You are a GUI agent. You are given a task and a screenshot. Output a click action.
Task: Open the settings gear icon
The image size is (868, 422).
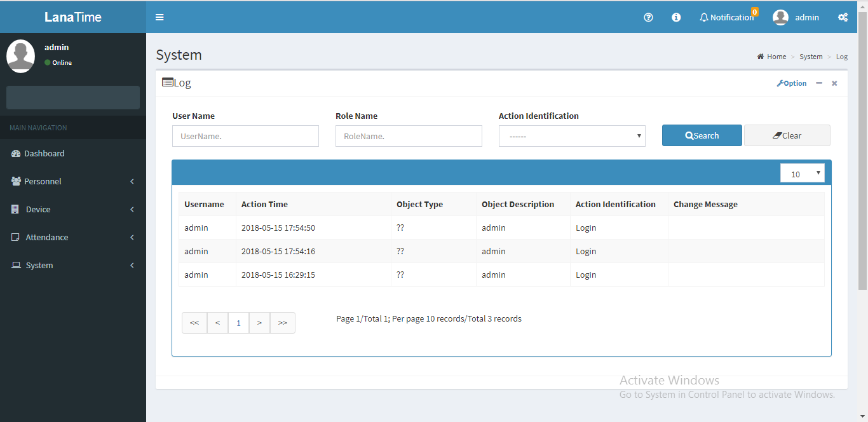[843, 17]
